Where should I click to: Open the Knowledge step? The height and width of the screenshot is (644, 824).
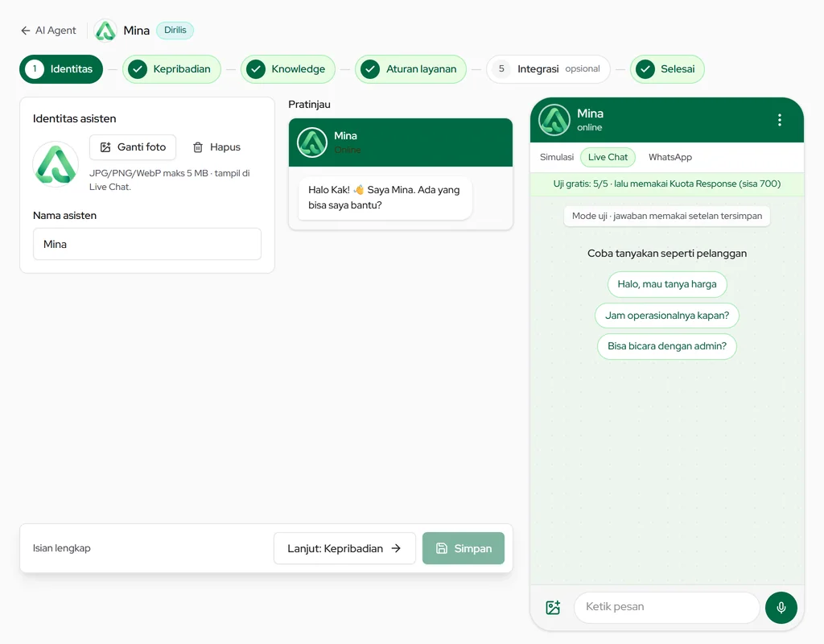[288, 69]
